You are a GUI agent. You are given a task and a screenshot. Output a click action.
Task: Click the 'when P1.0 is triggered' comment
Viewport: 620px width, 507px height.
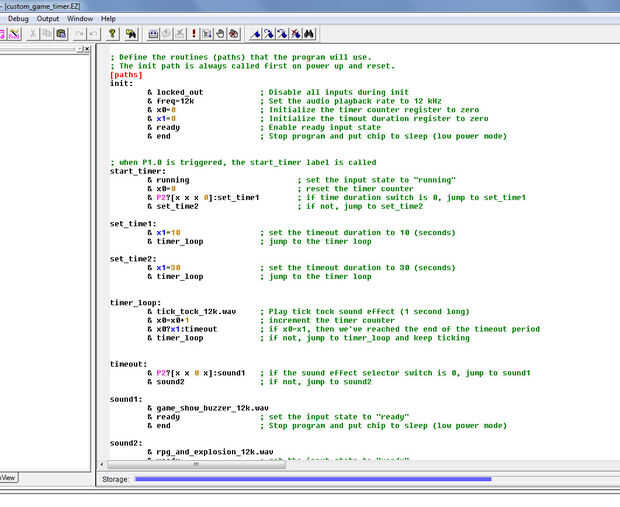tap(243, 163)
